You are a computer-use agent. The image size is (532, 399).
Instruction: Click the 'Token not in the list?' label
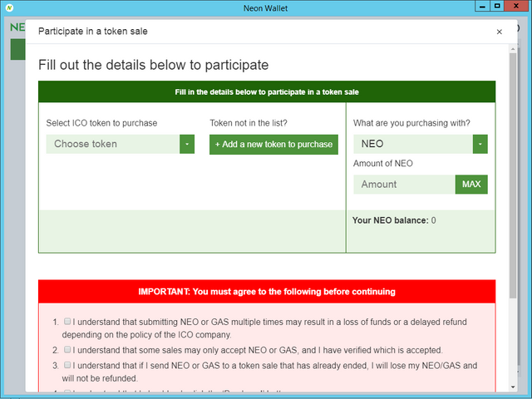pyautogui.click(x=249, y=123)
